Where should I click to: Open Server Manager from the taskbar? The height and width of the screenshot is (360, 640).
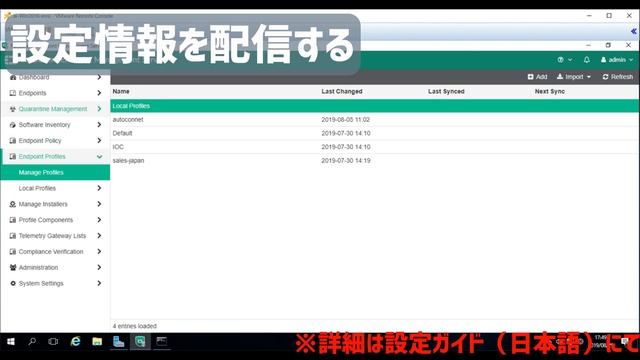point(118,342)
